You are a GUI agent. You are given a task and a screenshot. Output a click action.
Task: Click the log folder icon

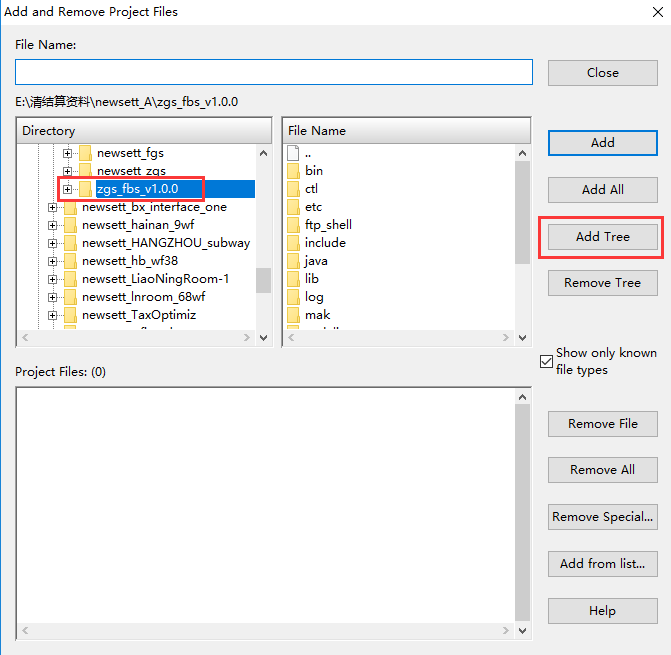click(293, 297)
